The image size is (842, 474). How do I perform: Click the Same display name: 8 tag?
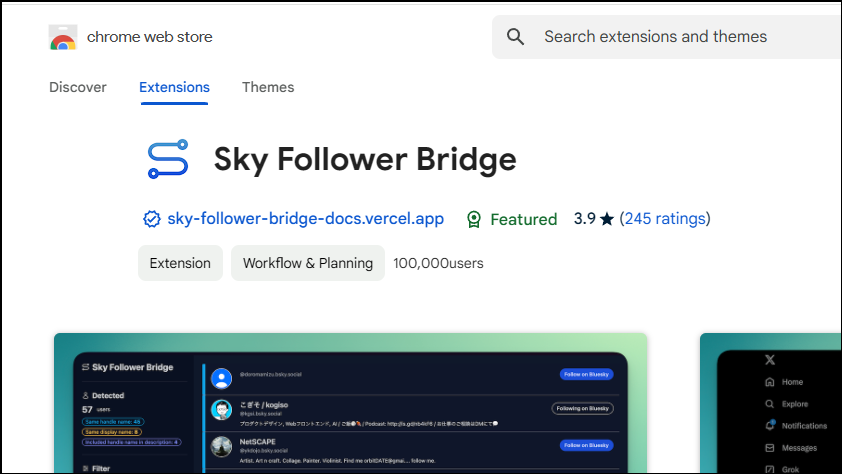click(112, 432)
